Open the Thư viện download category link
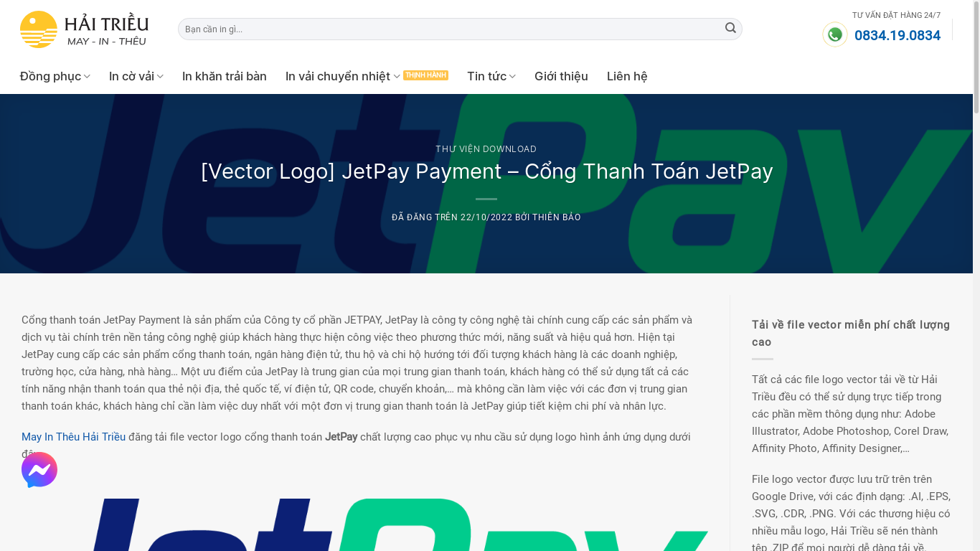Image resolution: width=980 pixels, height=551 pixels. pyautogui.click(x=486, y=149)
